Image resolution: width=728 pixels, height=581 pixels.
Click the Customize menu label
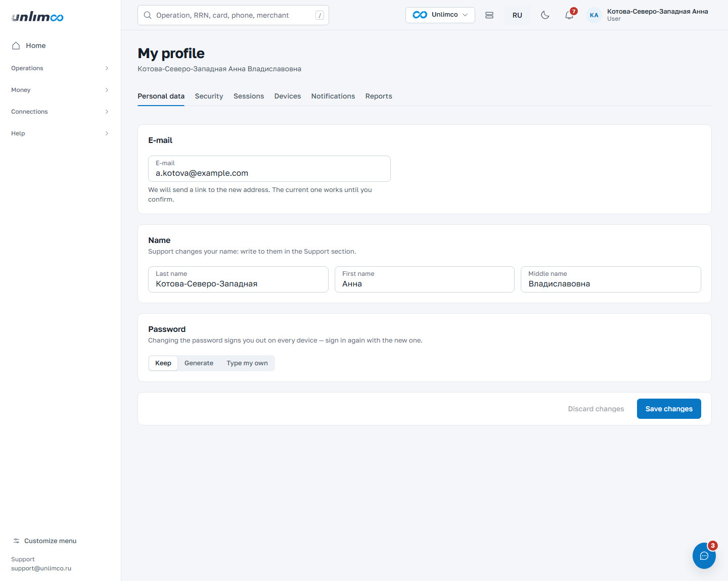point(50,541)
